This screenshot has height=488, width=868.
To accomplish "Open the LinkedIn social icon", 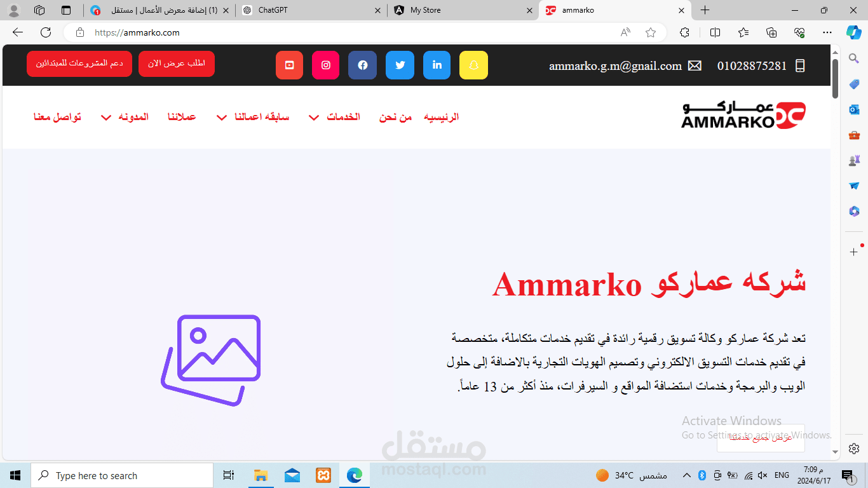I will (437, 65).
